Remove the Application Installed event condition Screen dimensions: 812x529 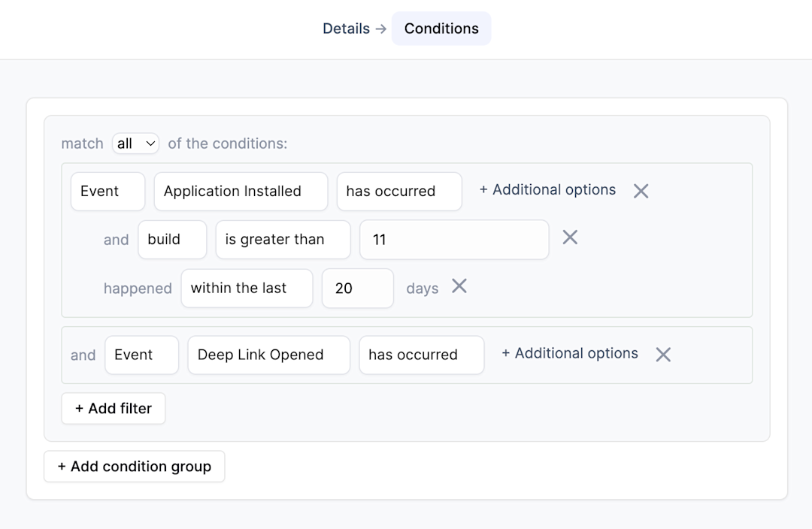[641, 191]
